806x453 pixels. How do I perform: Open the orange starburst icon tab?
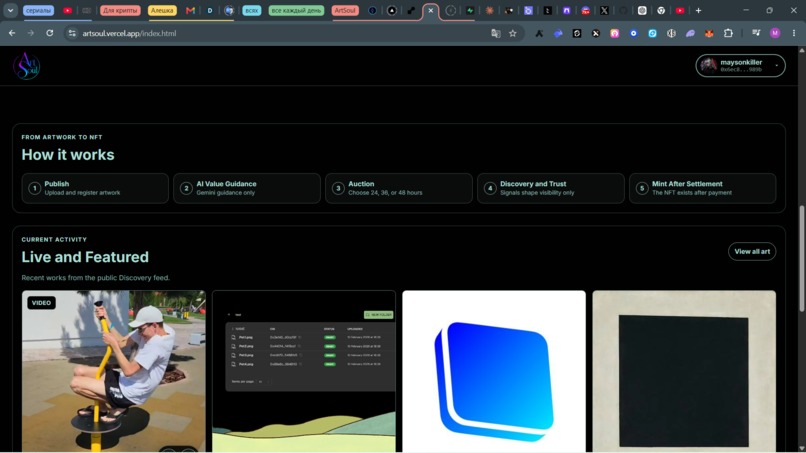[x=489, y=10]
